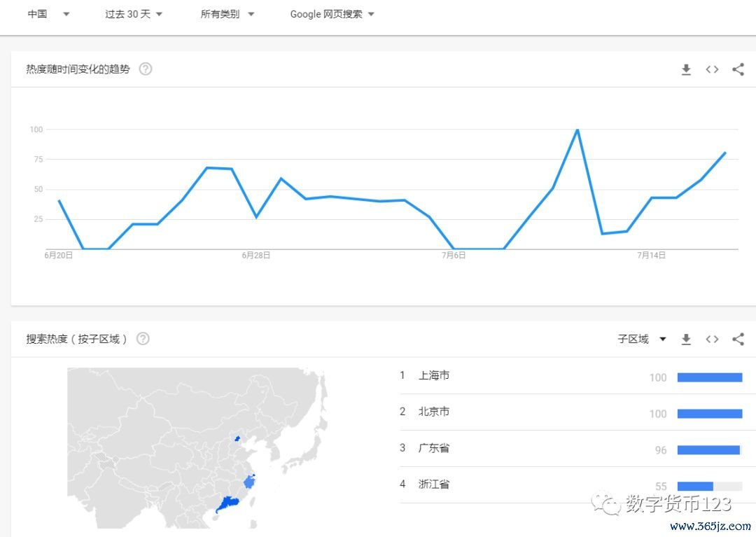Click the peak point on the trend line

(577, 130)
